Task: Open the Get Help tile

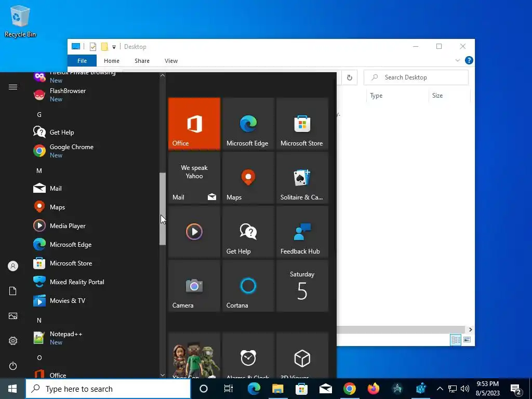Action: click(248, 232)
